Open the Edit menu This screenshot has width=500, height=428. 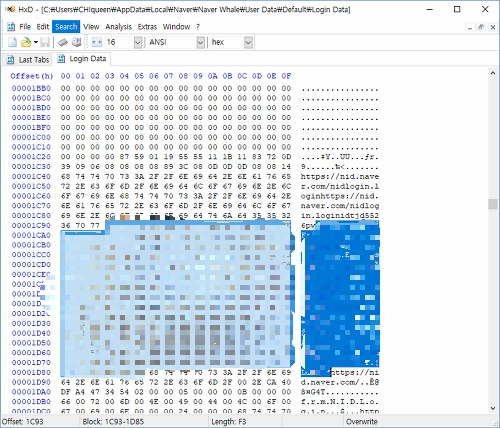coord(43,27)
